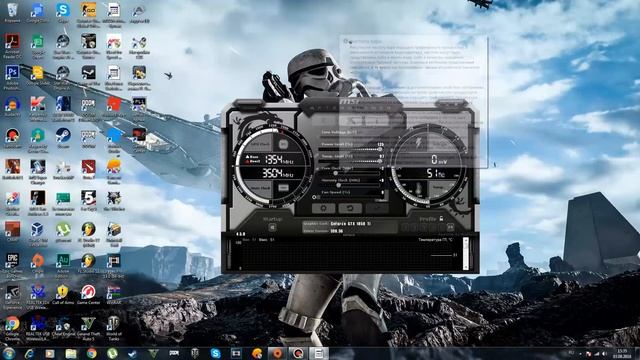Viewport: 640px width, 360px height.
Task: Select the FL Studio 11 (64bit) desktop shortcut
Action: point(88,233)
